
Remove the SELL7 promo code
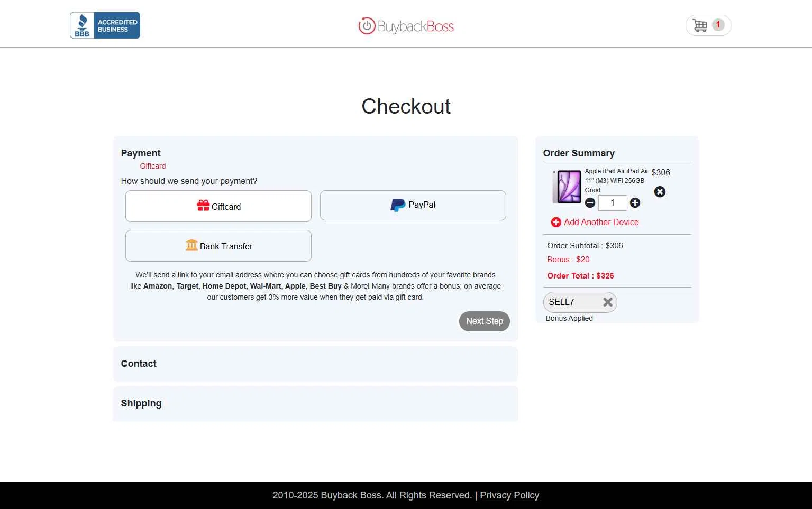click(608, 302)
